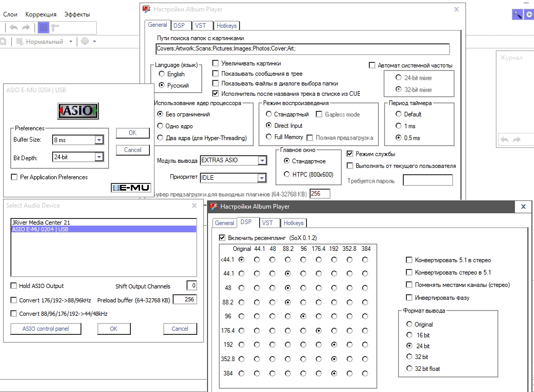Click the E-MU logo badge
Viewport: 534px width, 392px height.
click(x=130, y=188)
